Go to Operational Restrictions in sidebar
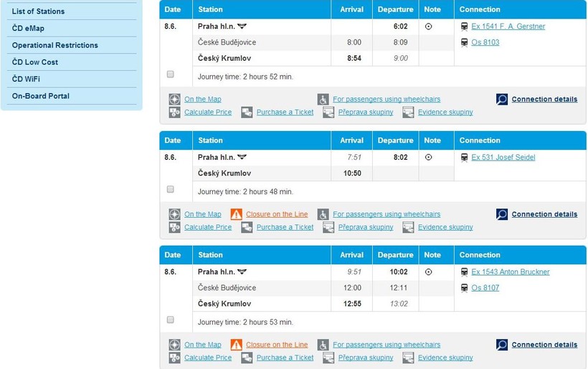 click(x=54, y=45)
